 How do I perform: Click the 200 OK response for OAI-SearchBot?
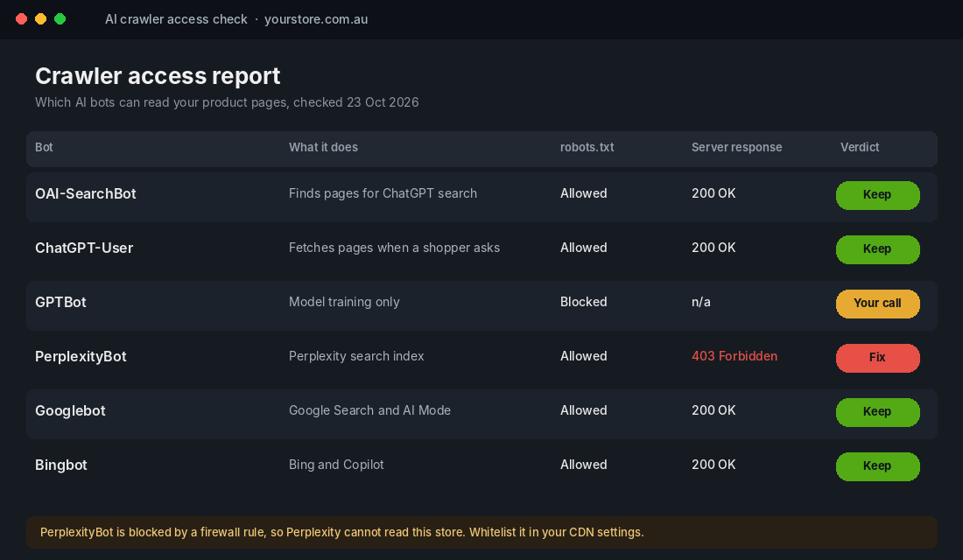(713, 193)
